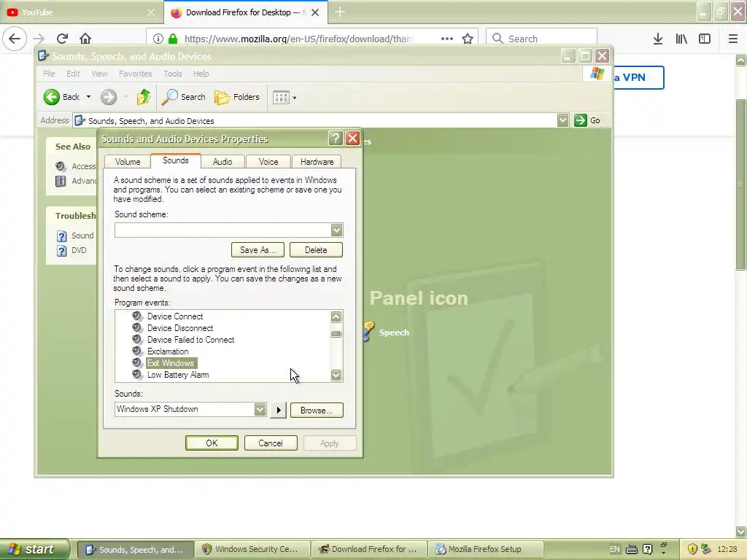Screen dimensions: 747x560
Task: Cancel the Properties dialog
Action: (x=271, y=443)
